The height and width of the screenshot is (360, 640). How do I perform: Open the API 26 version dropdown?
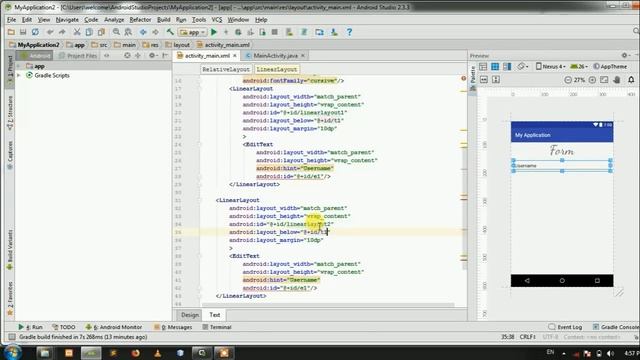(579, 67)
